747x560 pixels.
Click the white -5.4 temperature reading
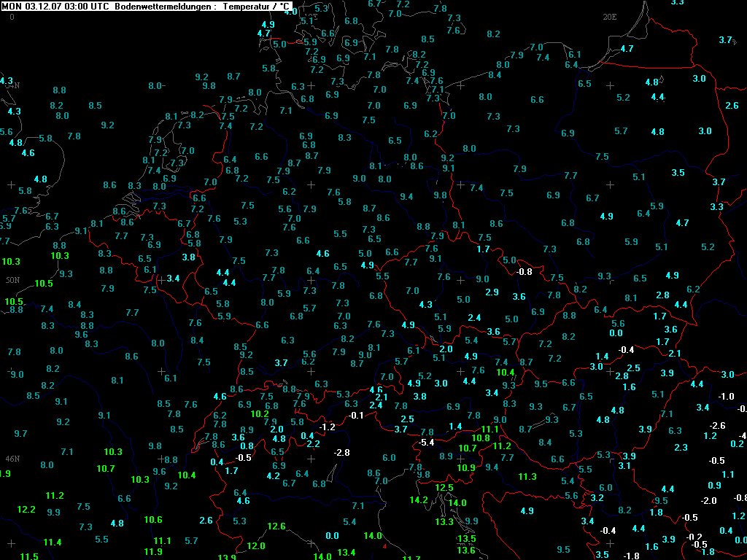(x=426, y=443)
